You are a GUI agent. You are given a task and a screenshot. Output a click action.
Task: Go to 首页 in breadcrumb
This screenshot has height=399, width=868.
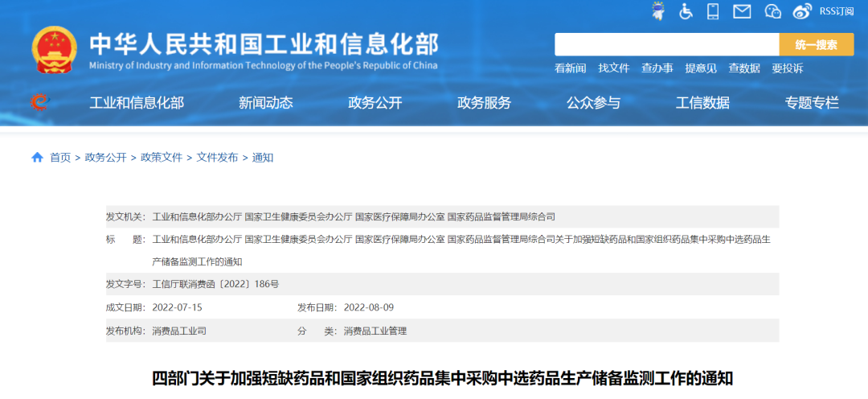[60, 158]
